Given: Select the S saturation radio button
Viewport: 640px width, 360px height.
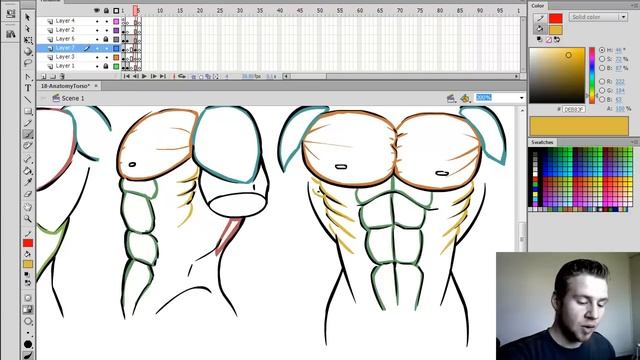Looking at the screenshot, I should pos(602,59).
